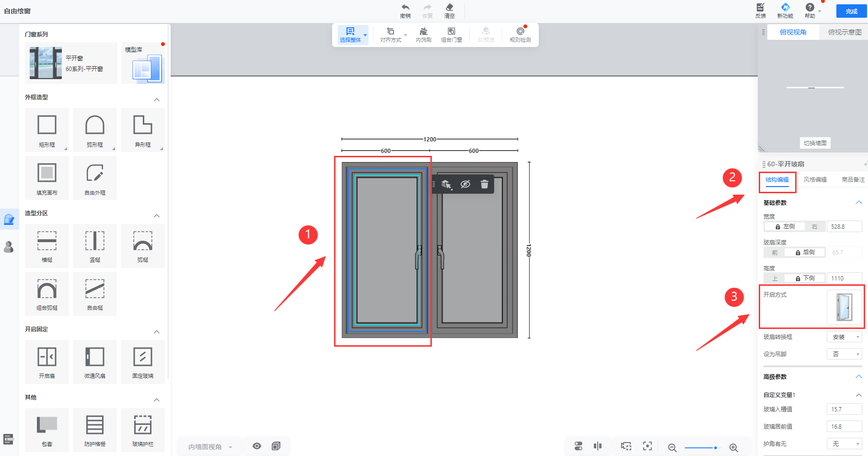Switch to the 商品备注 tab
Viewport: 868px width, 456px height.
[x=853, y=180]
